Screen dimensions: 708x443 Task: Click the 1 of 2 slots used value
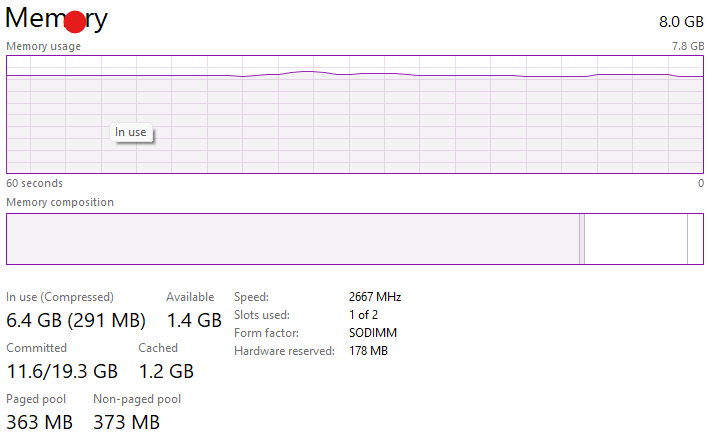[x=366, y=315]
